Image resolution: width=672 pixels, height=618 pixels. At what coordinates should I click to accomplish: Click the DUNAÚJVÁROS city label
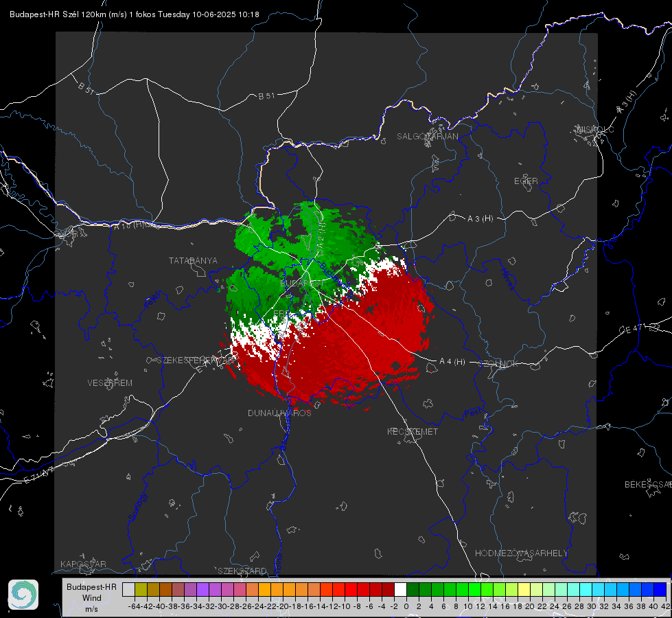click(x=279, y=413)
